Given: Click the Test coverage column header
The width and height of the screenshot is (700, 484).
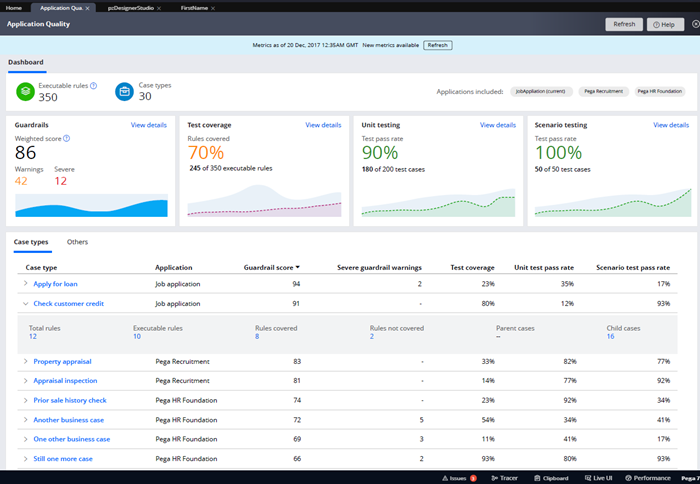Looking at the screenshot, I should coord(472,267).
